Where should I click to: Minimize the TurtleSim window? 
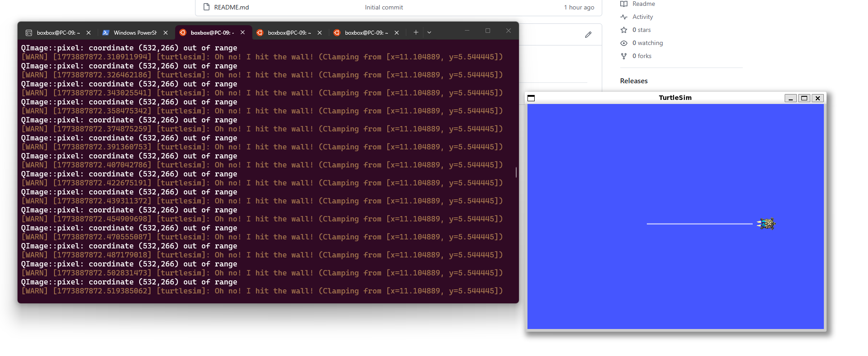pyautogui.click(x=791, y=98)
